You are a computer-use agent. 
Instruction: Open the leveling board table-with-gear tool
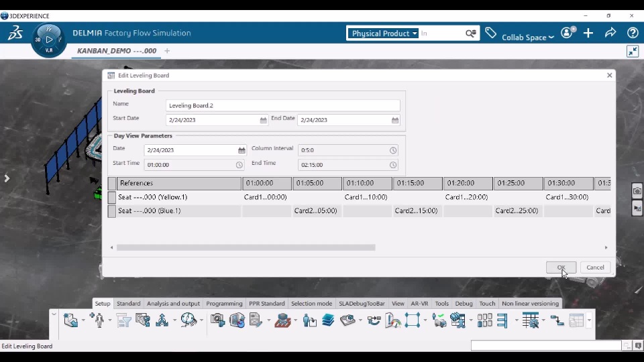[530, 320]
